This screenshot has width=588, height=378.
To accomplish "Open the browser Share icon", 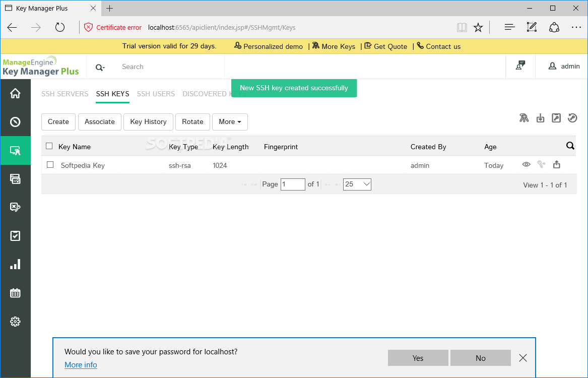I will tap(554, 27).
